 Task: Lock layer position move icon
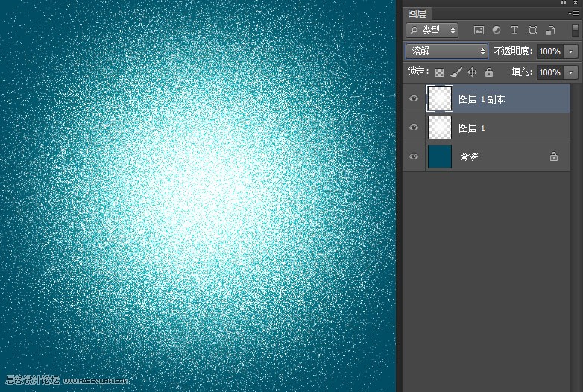click(x=472, y=72)
